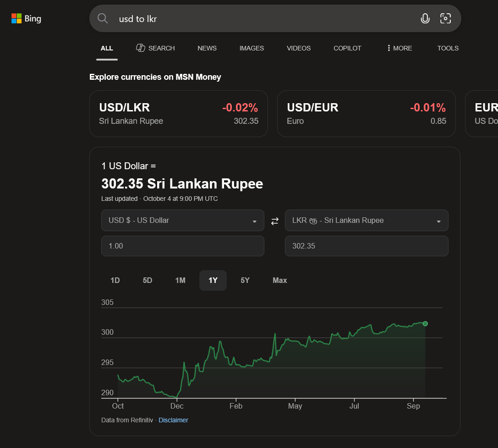The width and height of the screenshot is (498, 448).
Task: Swap currencies with the arrows icon
Action: [x=275, y=221]
